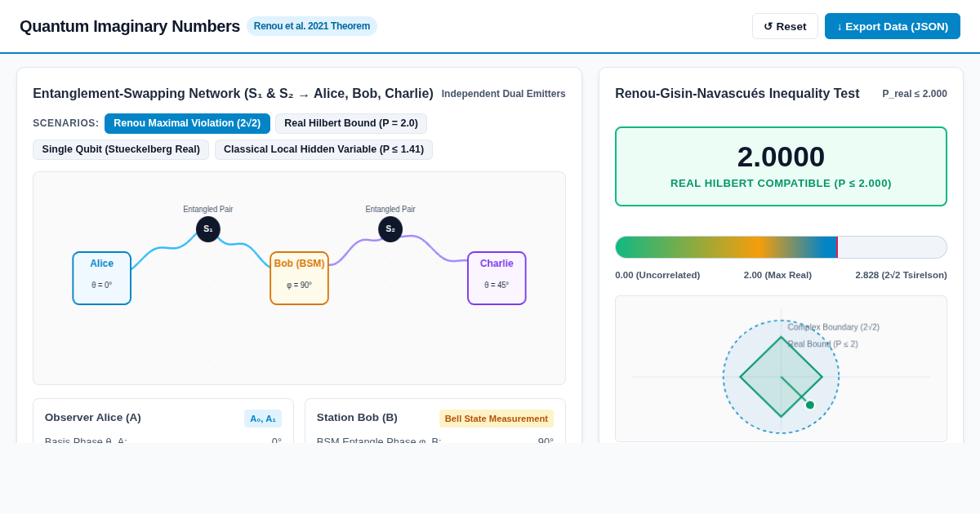The image size is (980, 514).
Task: Click the Entanglement-Swapping Network heading
Action: coord(233,94)
